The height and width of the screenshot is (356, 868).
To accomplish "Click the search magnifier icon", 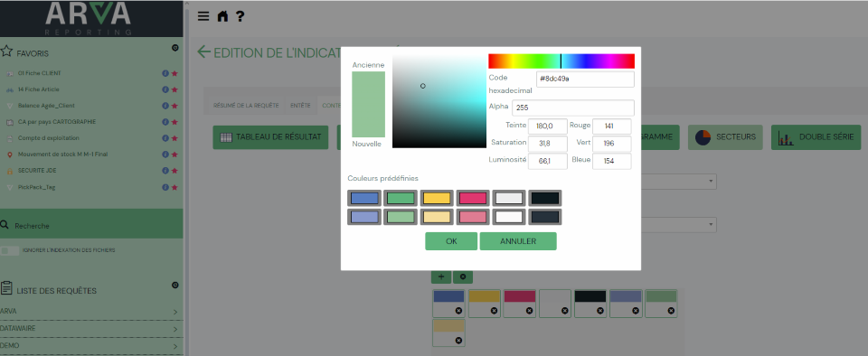I will pos(5,225).
